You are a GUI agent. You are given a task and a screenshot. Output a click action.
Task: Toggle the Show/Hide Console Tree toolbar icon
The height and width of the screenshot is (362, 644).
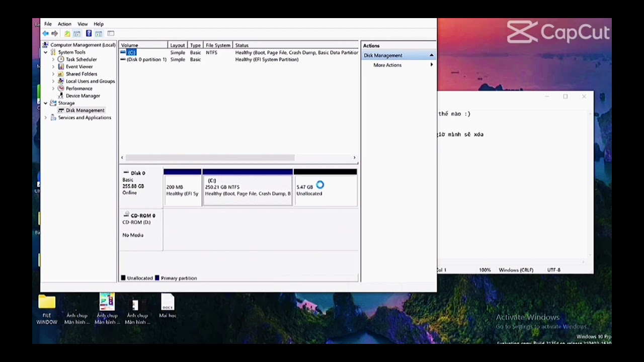click(77, 34)
